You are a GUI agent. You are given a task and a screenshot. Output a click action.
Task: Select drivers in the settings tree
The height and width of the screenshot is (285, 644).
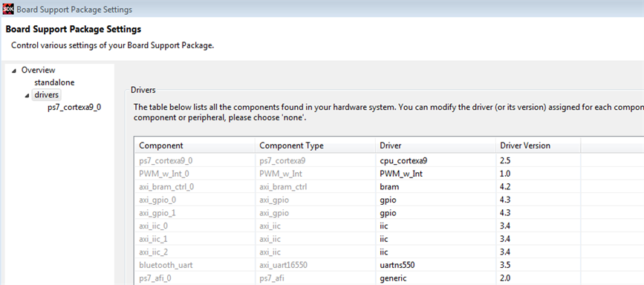[x=46, y=95]
